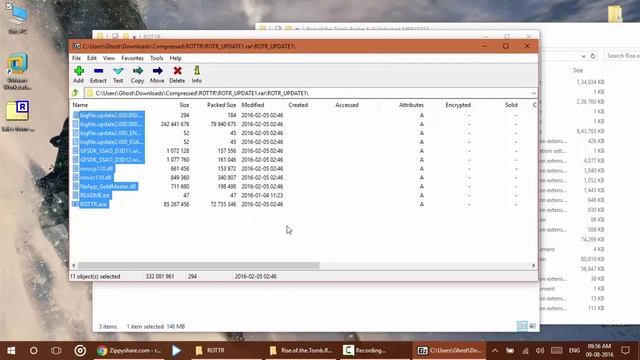Click the Add toolbar icon in 7-Zip
This screenshot has height=360, width=640.
pyautogui.click(x=79, y=75)
